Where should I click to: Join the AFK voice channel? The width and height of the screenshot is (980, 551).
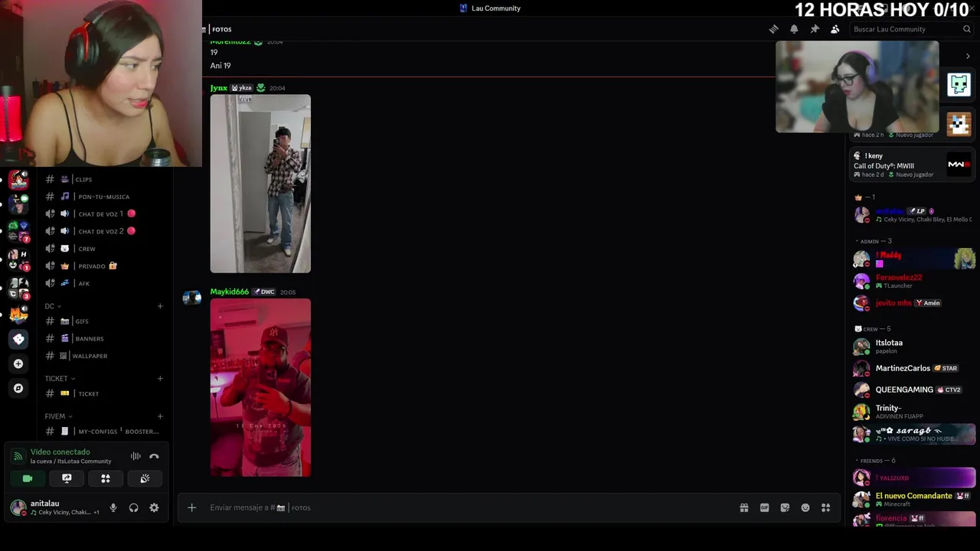click(x=103, y=283)
